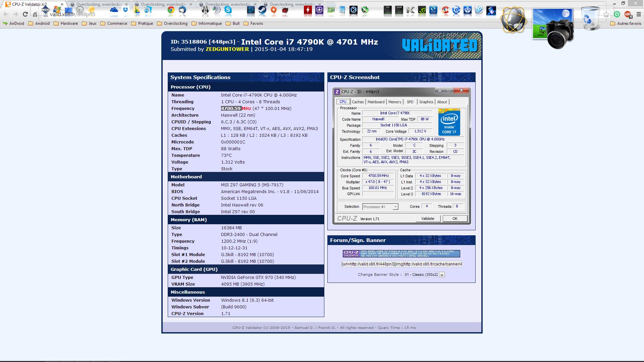Open the blue Live icon in the dock
This screenshot has width=644, height=362.
433,10
